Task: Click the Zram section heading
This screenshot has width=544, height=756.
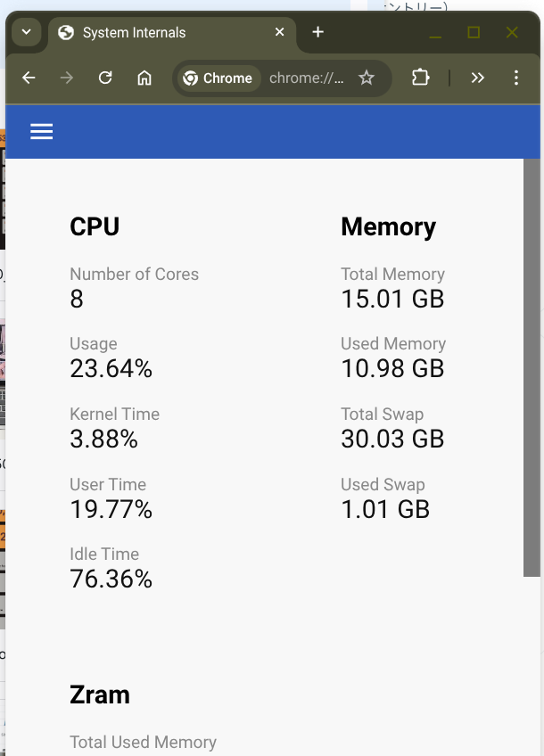Action: pos(100,694)
